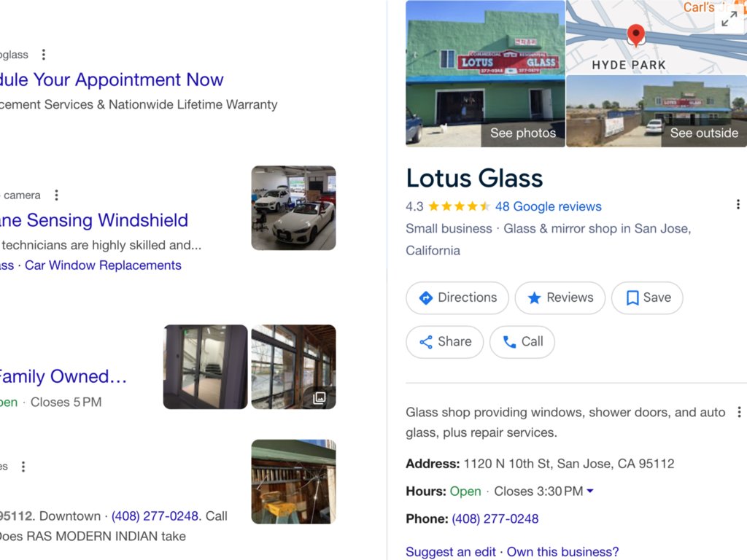This screenshot has width=747, height=560.
Task: Open the three-dot menu next to camera result
Action: coord(57,195)
